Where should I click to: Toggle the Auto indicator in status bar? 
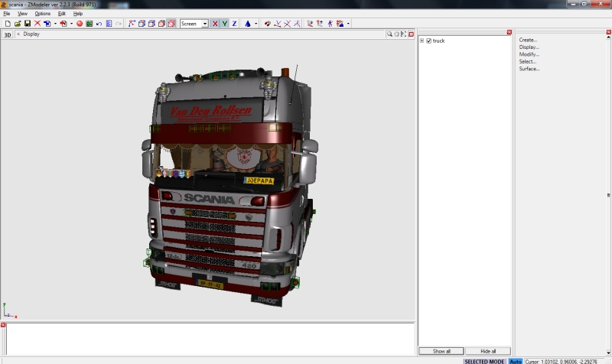pyautogui.click(x=516, y=361)
